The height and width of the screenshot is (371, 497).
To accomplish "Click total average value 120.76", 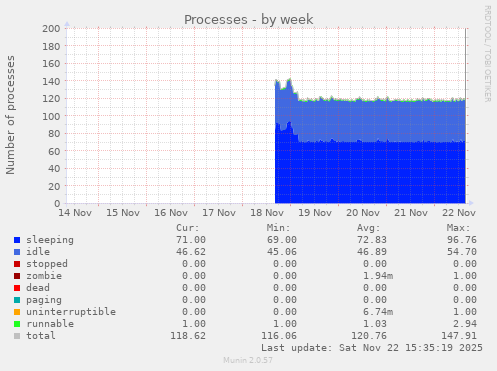I will click(369, 336).
